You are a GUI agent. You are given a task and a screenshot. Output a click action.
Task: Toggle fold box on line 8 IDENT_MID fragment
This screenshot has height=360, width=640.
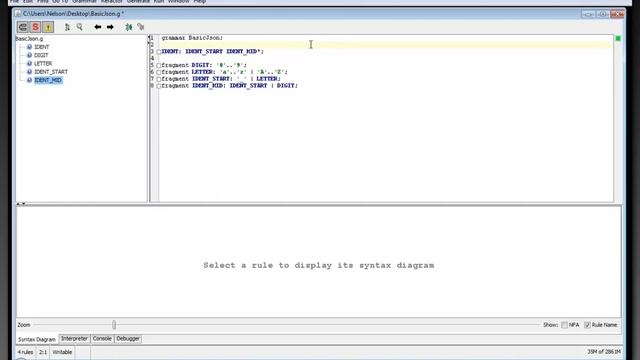[x=159, y=86]
